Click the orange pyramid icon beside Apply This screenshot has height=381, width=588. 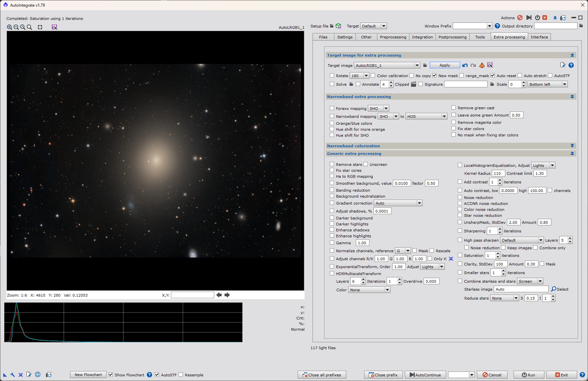click(482, 65)
